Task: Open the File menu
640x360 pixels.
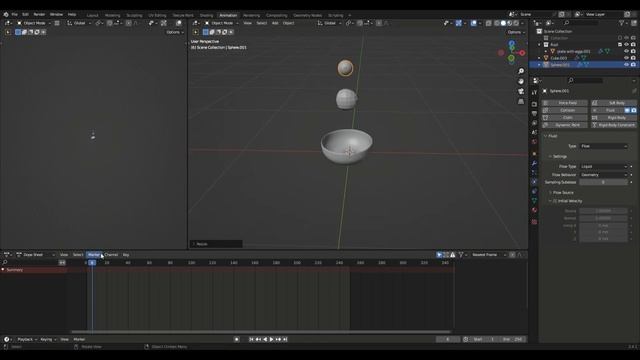Action: coord(14,14)
